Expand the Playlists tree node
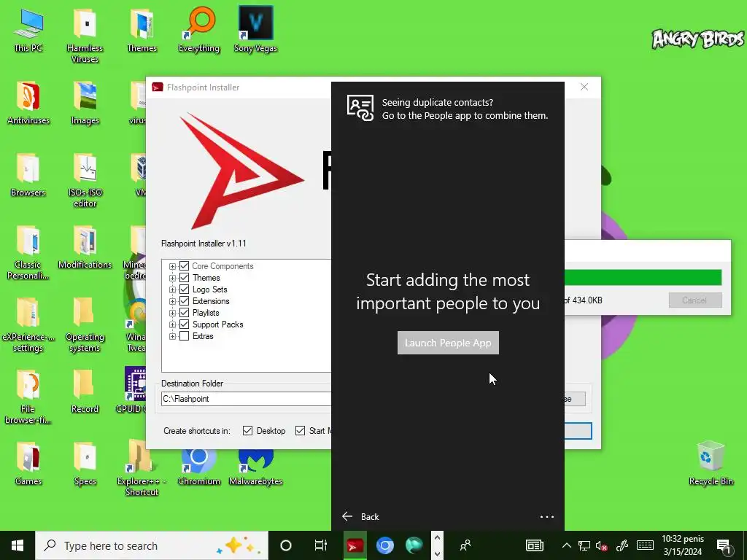The height and width of the screenshot is (560, 747). 172,313
